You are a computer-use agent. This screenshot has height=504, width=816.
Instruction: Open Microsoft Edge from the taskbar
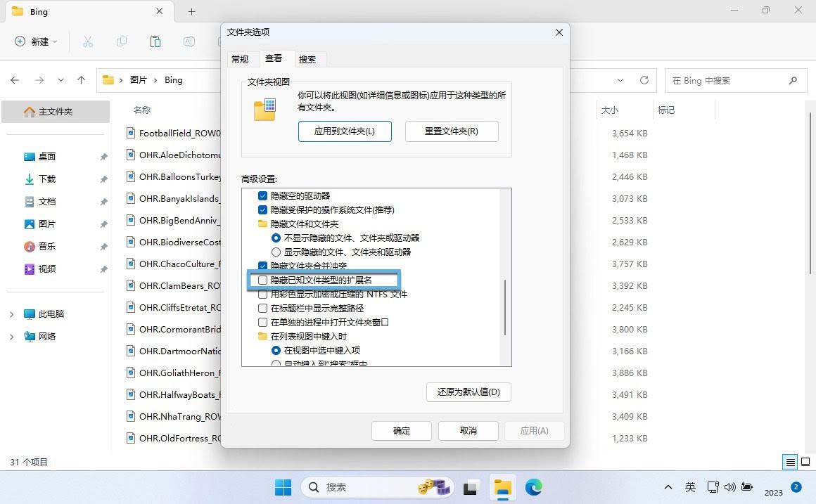click(534, 486)
